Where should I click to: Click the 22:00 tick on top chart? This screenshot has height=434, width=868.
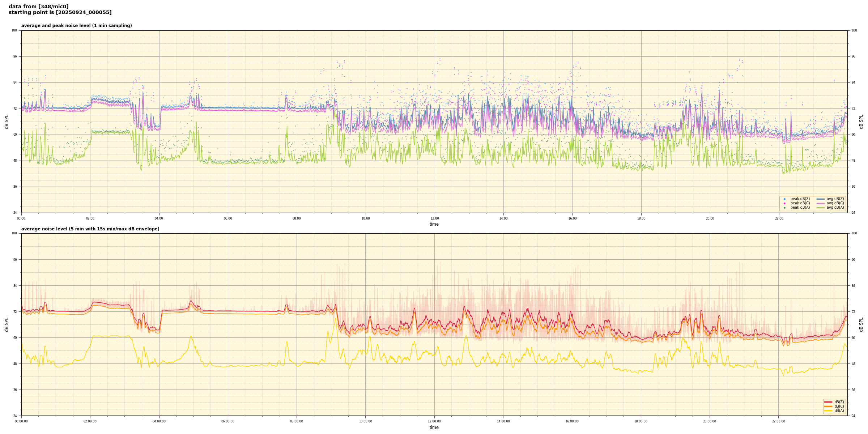[x=779, y=218]
